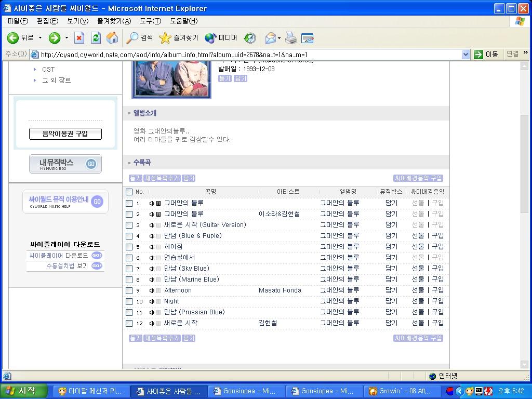Viewport: 532px width, 399px height.
Task: Click the address URL field
Action: (x=250, y=54)
